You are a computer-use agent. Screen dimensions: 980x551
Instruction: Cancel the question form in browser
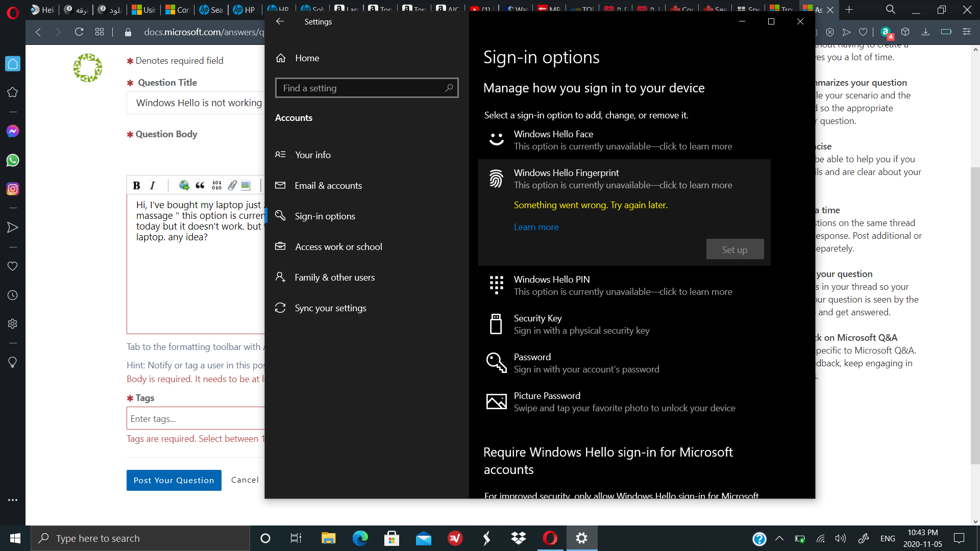(245, 480)
